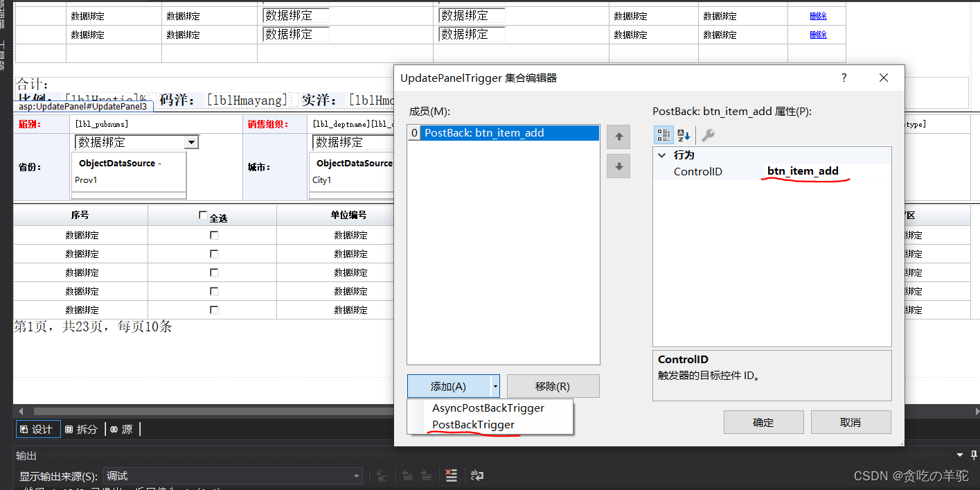Open the 添加 button's dropdown arrow
This screenshot has height=490, width=980.
coord(496,386)
